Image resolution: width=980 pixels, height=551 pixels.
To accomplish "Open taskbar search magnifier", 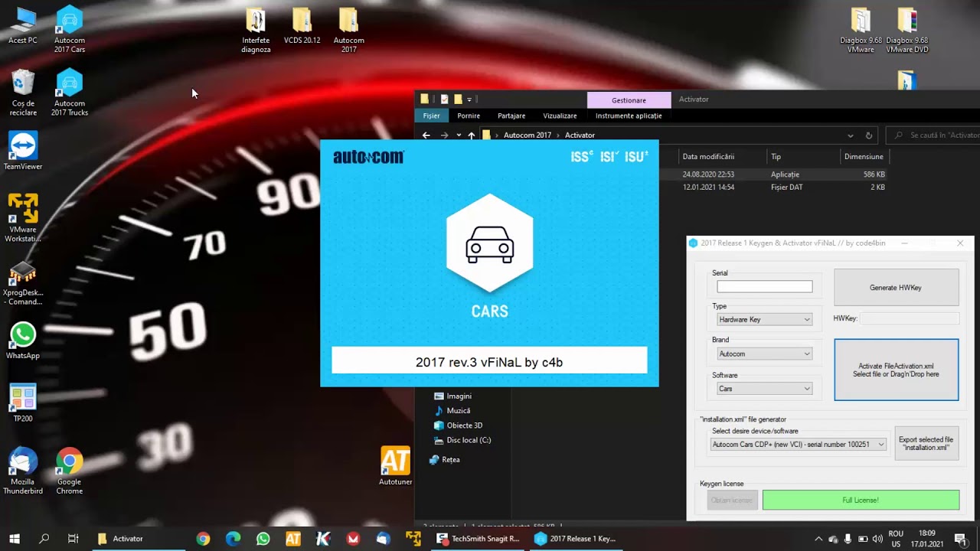I will (44, 539).
